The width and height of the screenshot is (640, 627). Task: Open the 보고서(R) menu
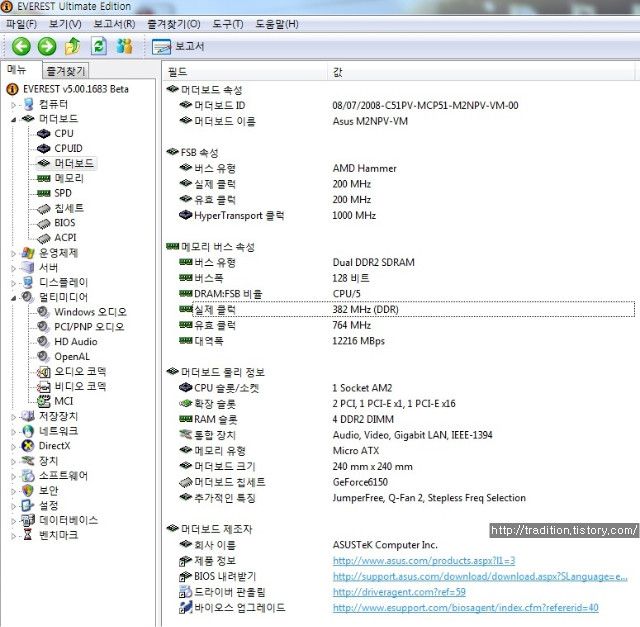pos(114,24)
